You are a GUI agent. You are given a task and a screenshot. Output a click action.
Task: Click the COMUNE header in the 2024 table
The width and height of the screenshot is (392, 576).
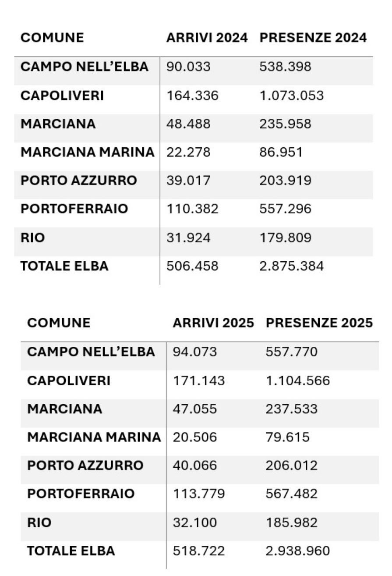point(52,38)
